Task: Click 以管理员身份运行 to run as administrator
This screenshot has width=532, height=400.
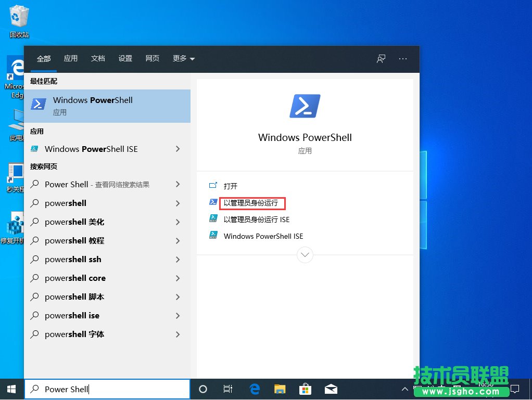Action: 252,203
